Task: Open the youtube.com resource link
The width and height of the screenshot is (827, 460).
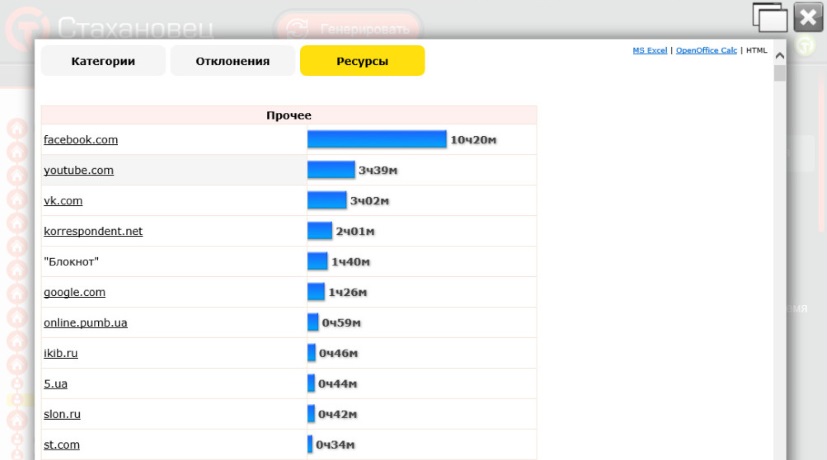Action: (x=79, y=170)
